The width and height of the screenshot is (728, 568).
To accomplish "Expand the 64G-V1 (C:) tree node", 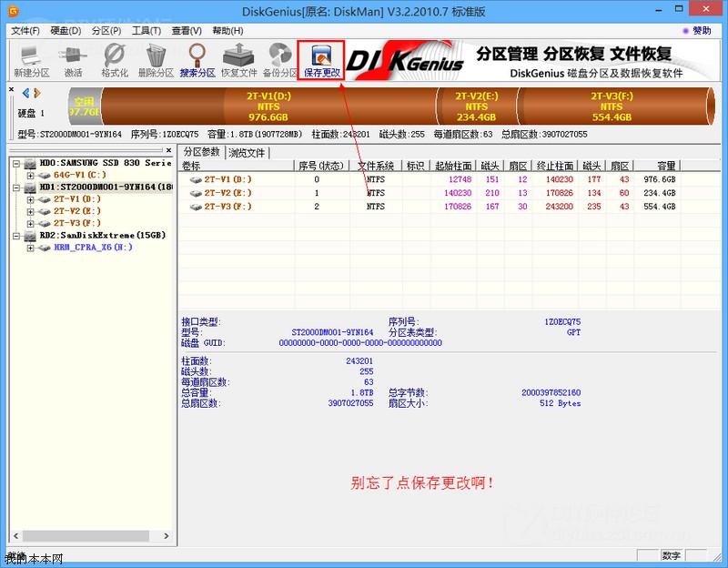I will coord(31,176).
